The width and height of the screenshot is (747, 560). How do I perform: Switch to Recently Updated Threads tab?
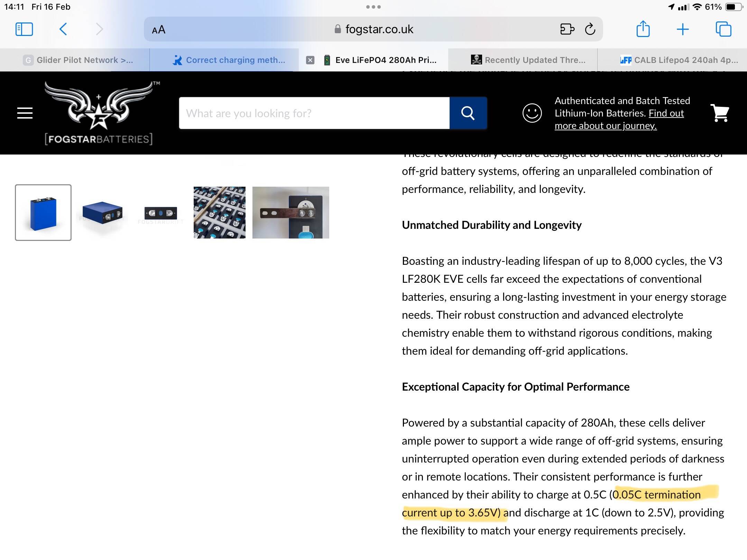point(523,60)
